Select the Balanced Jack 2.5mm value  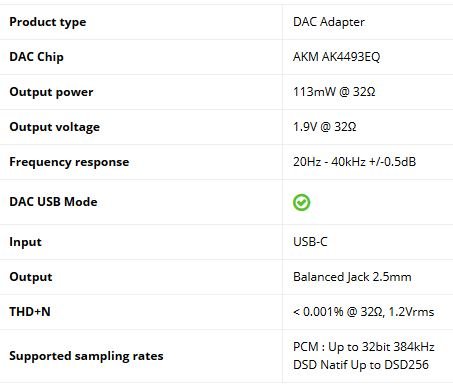click(352, 277)
